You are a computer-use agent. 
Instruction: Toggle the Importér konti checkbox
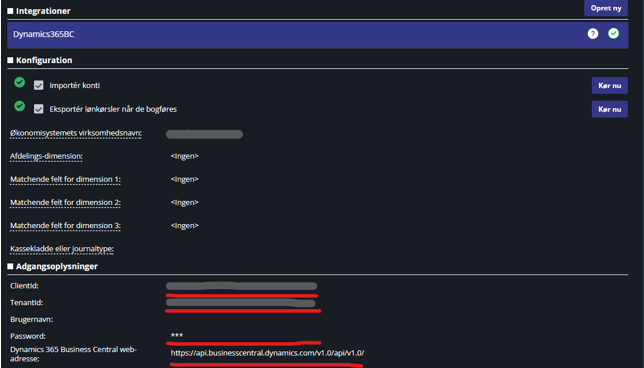pyautogui.click(x=39, y=85)
